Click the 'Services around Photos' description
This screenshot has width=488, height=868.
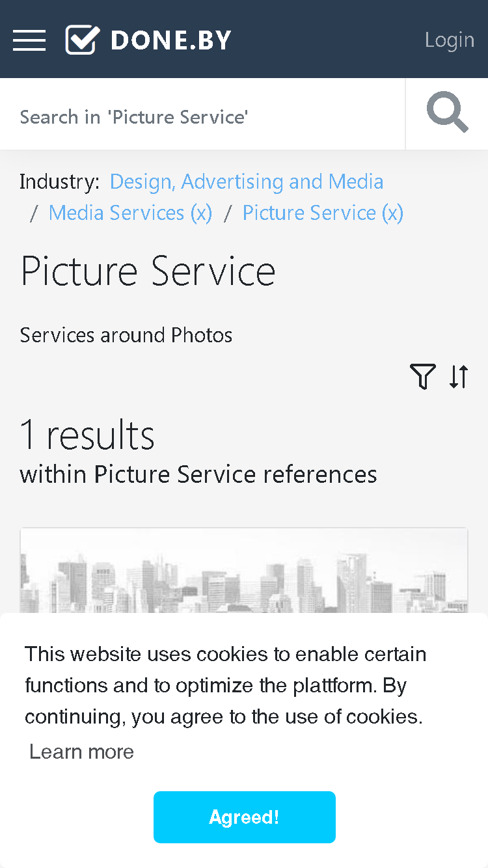pos(126,335)
